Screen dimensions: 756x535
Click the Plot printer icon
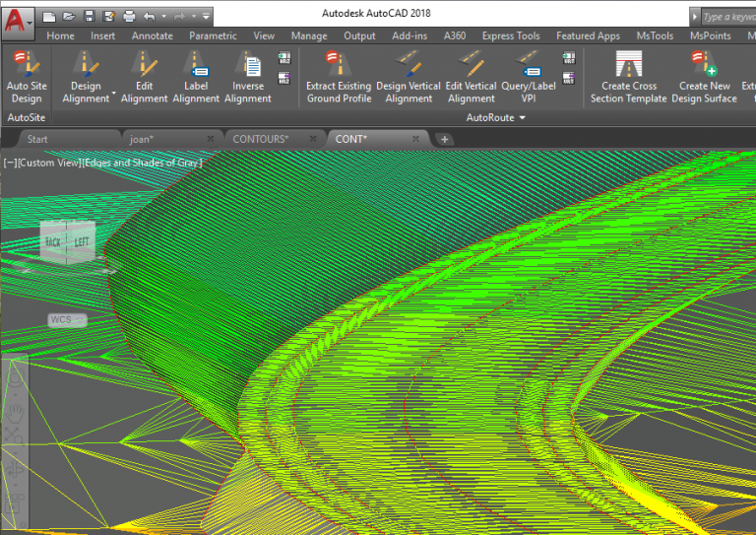click(130, 16)
